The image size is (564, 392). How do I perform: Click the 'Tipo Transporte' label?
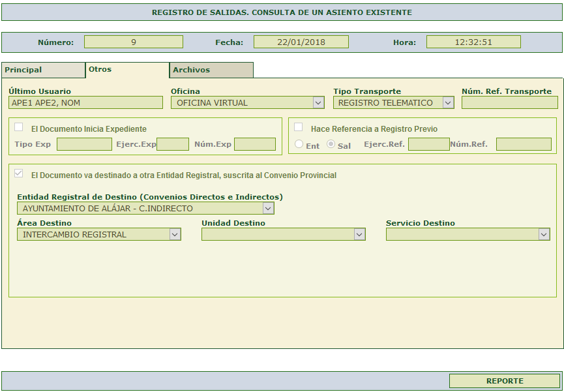[367, 91]
